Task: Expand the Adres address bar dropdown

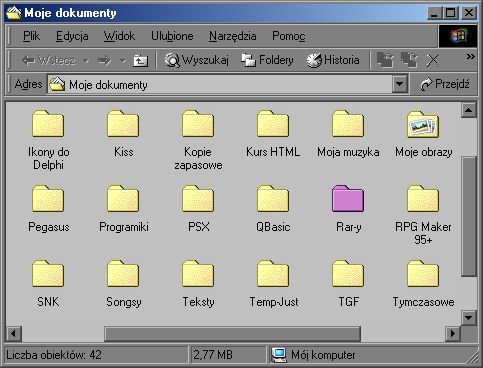Action: pos(400,84)
